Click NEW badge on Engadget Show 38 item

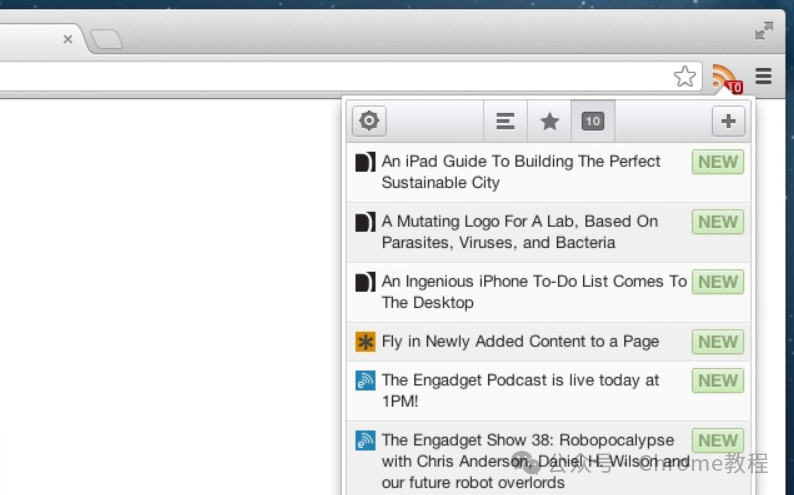(718, 440)
